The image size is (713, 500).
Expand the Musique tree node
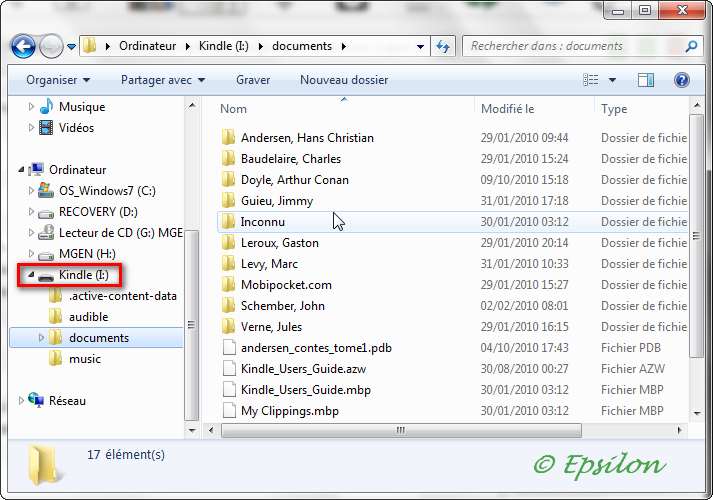(31, 107)
